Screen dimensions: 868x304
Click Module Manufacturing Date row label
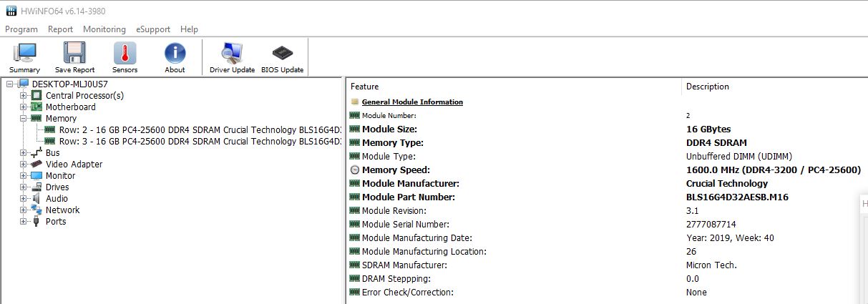point(416,238)
